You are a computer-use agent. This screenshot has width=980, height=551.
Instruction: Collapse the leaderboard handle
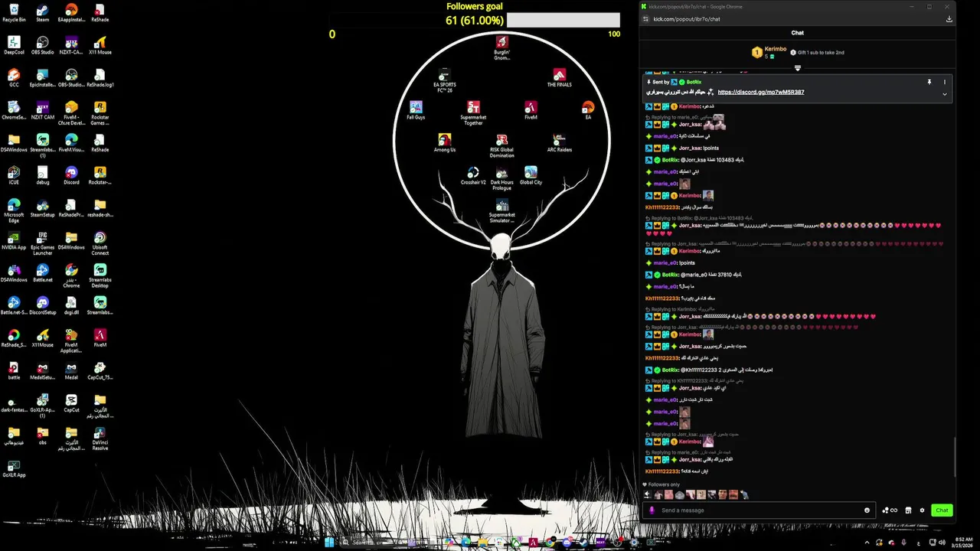pos(797,68)
